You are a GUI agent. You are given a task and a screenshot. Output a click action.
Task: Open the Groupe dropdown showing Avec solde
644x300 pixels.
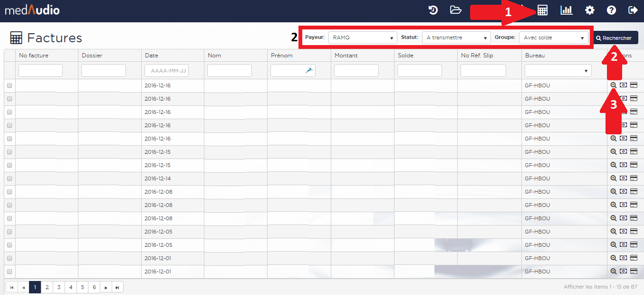point(553,37)
